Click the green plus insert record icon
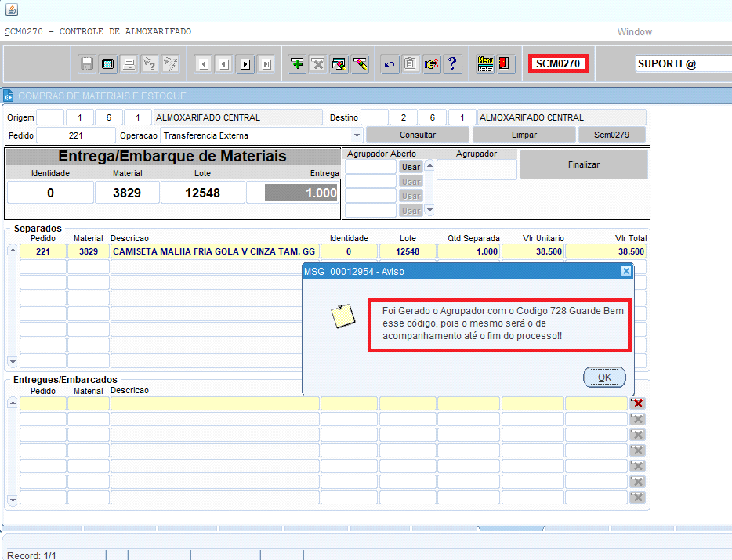 pyautogui.click(x=297, y=64)
